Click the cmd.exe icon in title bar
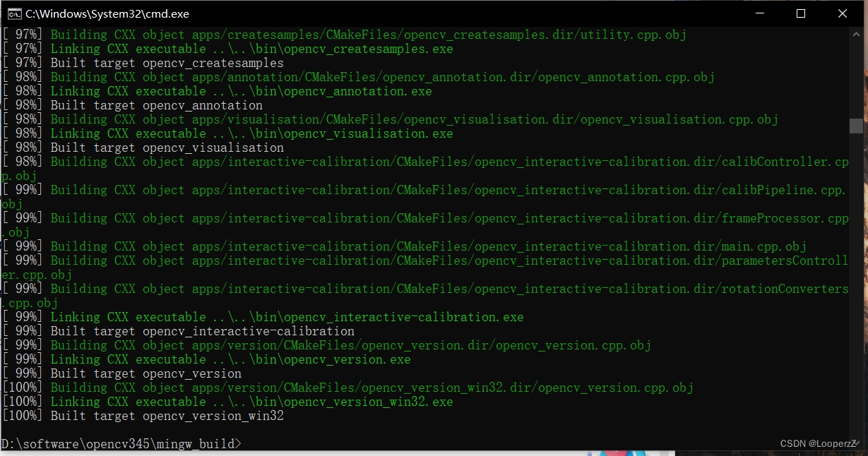 tap(13, 13)
